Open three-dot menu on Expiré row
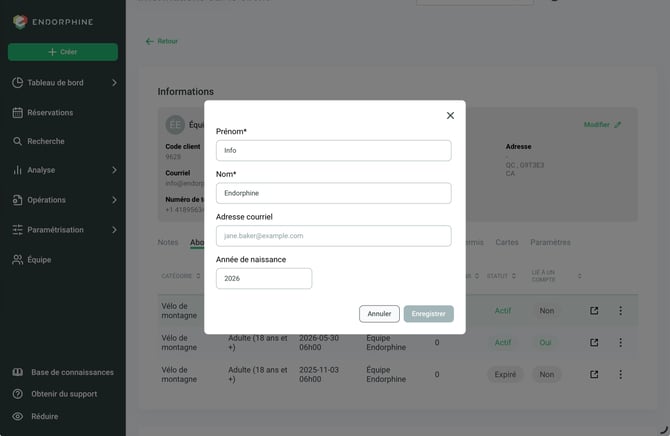 point(620,374)
